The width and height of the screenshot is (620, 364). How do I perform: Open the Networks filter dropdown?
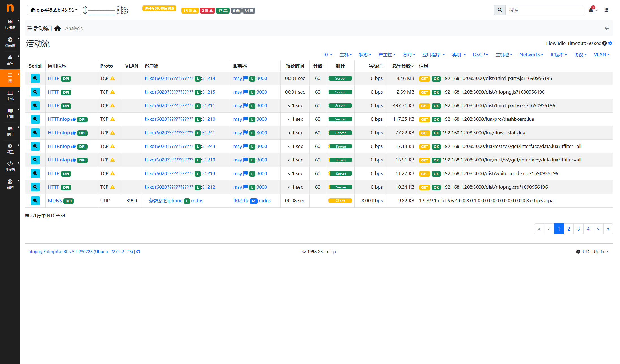pyautogui.click(x=531, y=55)
